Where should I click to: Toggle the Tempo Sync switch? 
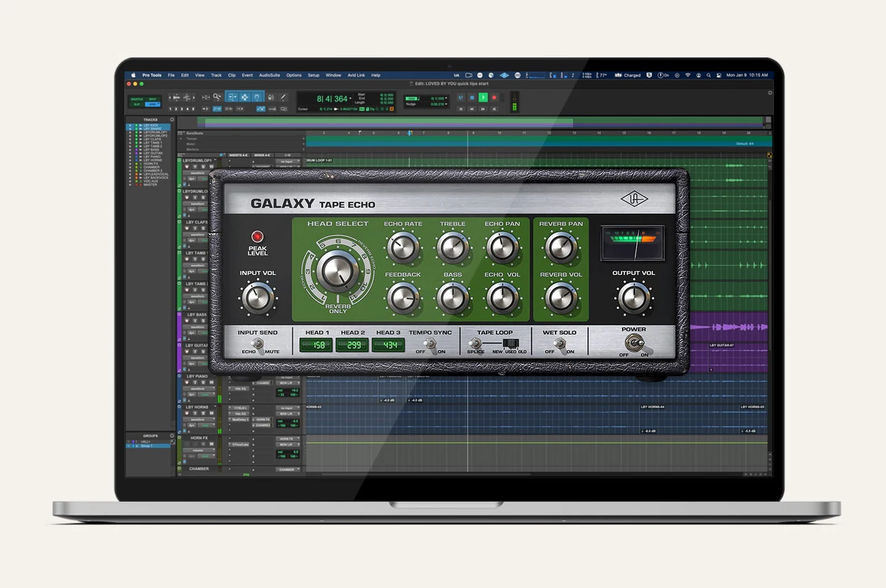pos(431,344)
